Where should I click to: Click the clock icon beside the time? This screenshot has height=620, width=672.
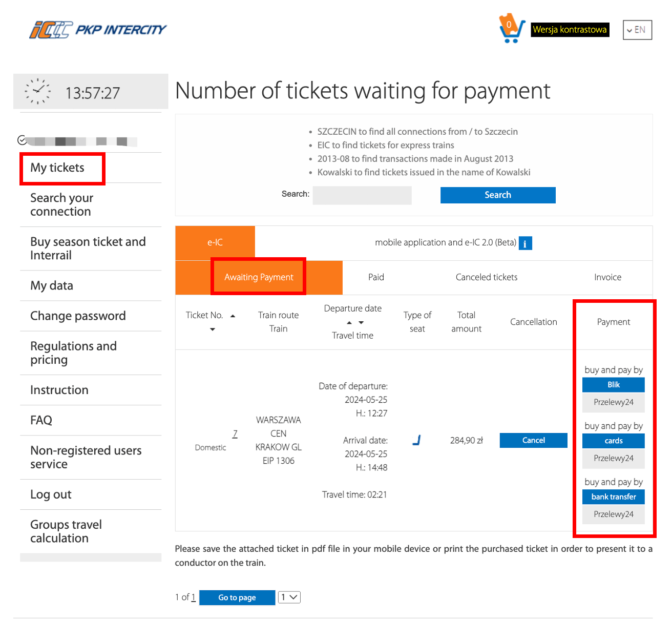(x=38, y=92)
